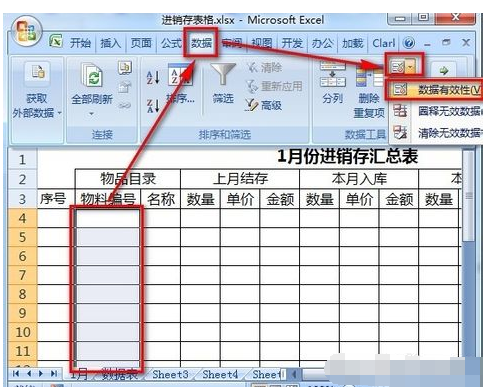Image resolution: width=483 pixels, height=387 pixels.
Task: Expand the data validation dropdown arrow
Action: coord(411,68)
